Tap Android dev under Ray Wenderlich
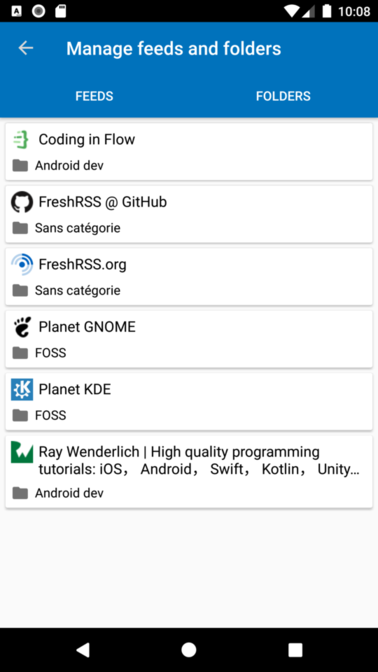 pos(69,493)
